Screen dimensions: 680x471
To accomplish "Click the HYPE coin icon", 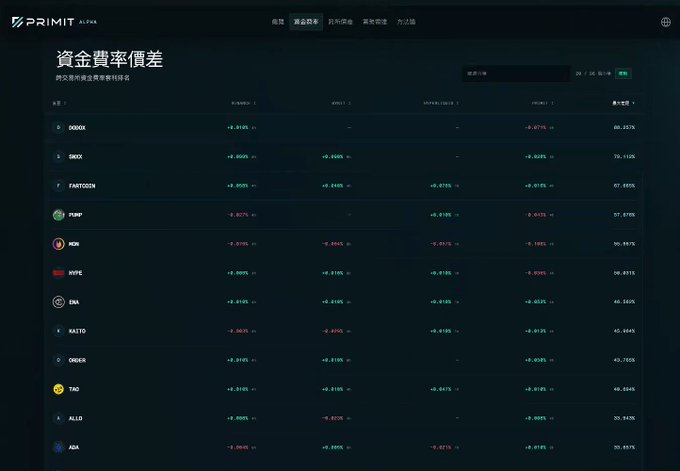I will 59,273.
